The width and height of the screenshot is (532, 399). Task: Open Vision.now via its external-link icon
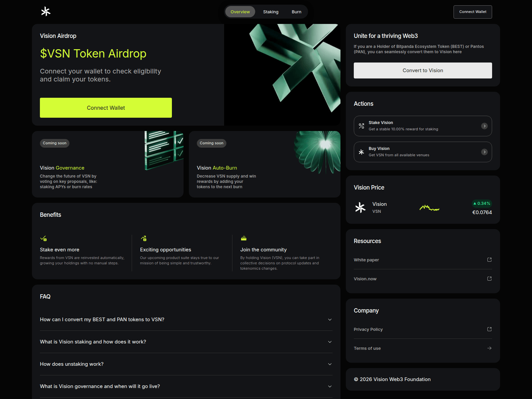tap(489, 279)
